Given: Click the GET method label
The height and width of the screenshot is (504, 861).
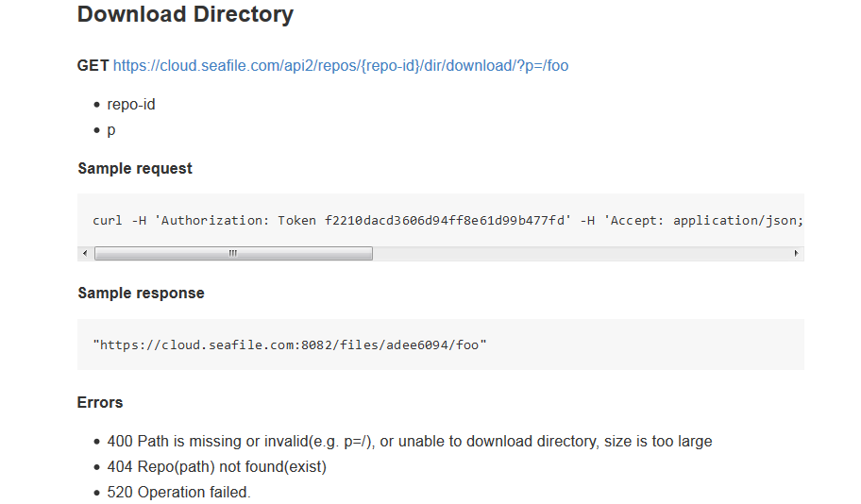Looking at the screenshot, I should coord(93,66).
